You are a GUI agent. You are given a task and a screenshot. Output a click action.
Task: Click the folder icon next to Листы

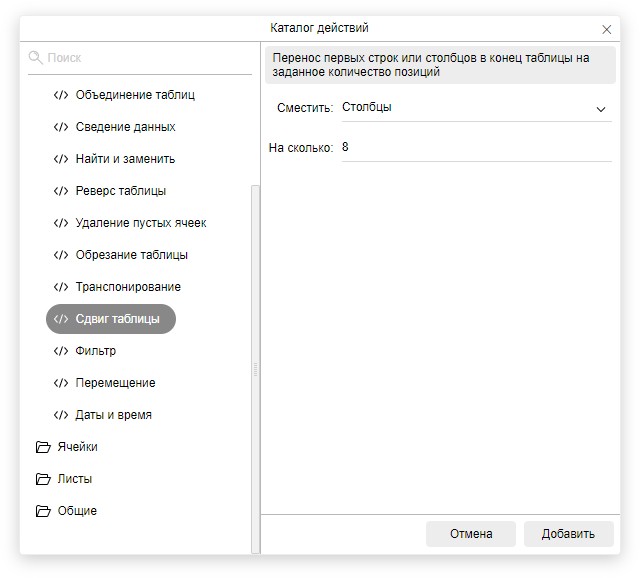click(43, 479)
